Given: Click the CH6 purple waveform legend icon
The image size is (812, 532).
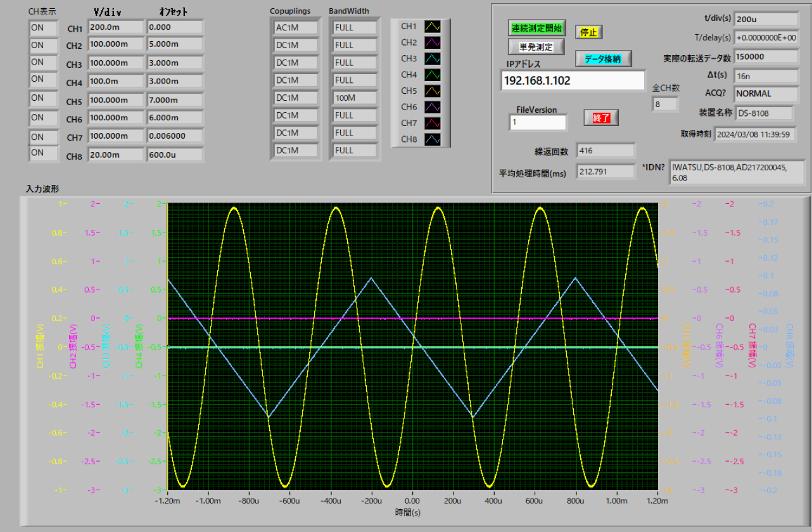Looking at the screenshot, I should (432, 107).
